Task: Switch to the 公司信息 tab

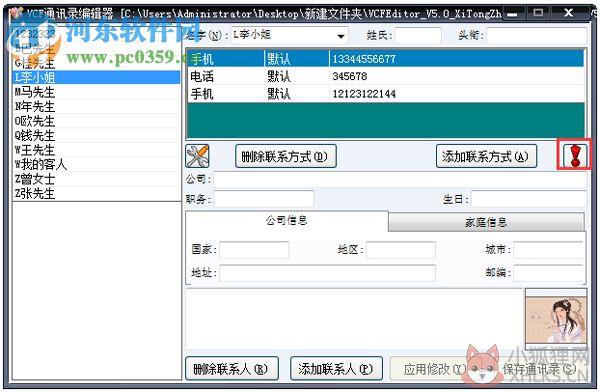Action: [x=287, y=220]
